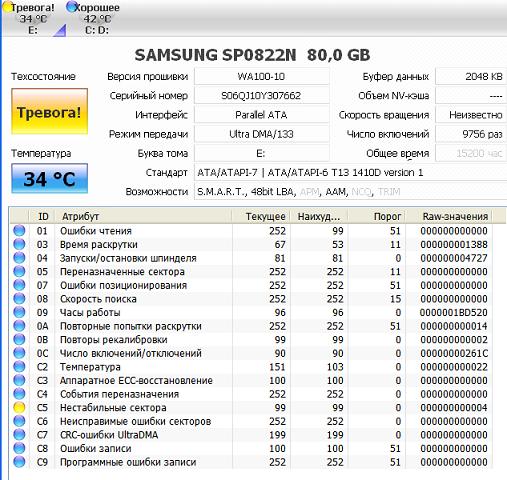Click raw value 000000001388 for Время раскрутки
The height and width of the screenshot is (480, 507).
[x=454, y=245]
